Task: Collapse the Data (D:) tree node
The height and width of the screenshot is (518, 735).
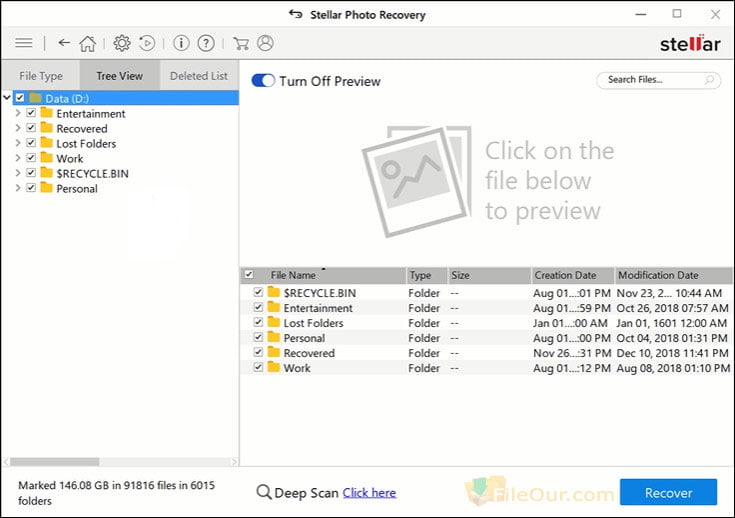Action: [x=7, y=98]
